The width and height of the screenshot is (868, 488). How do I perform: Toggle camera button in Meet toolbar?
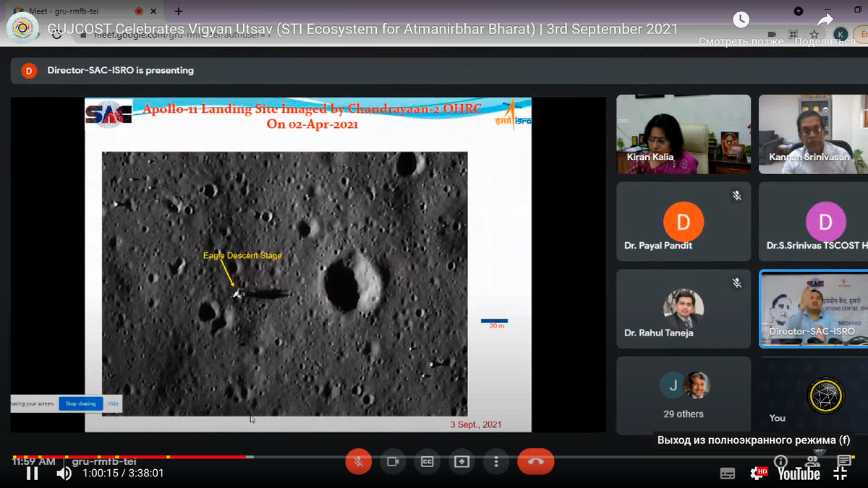coord(393,461)
